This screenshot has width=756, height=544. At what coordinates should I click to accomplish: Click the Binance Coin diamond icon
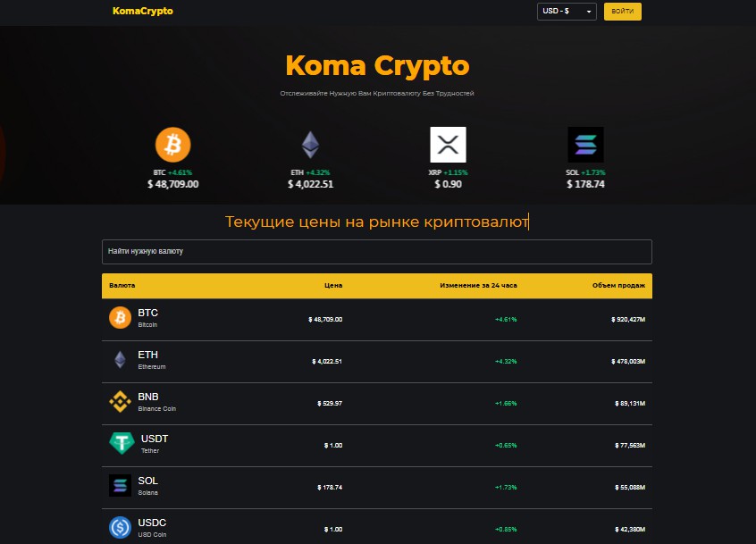tap(120, 402)
